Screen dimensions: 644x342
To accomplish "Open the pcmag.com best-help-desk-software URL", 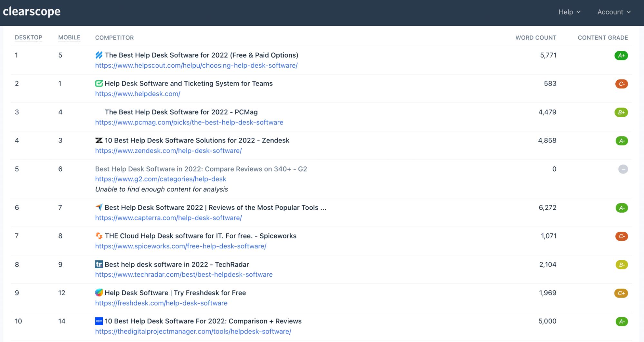I will click(x=189, y=122).
